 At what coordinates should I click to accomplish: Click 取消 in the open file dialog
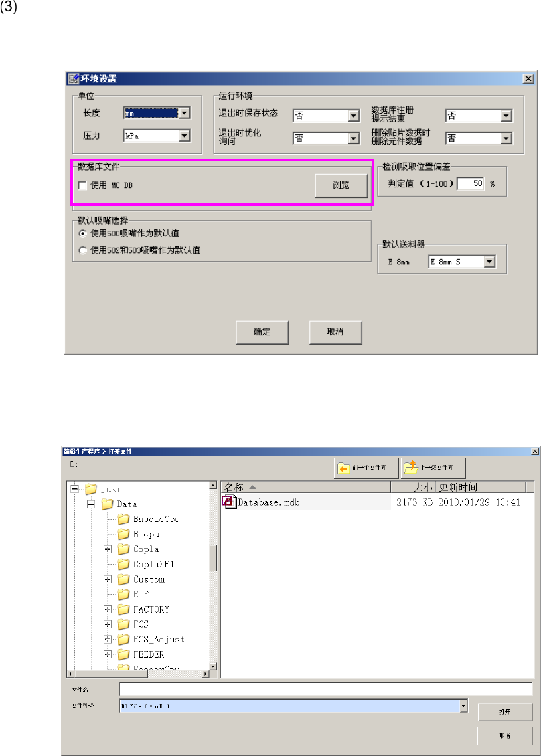[x=505, y=736]
